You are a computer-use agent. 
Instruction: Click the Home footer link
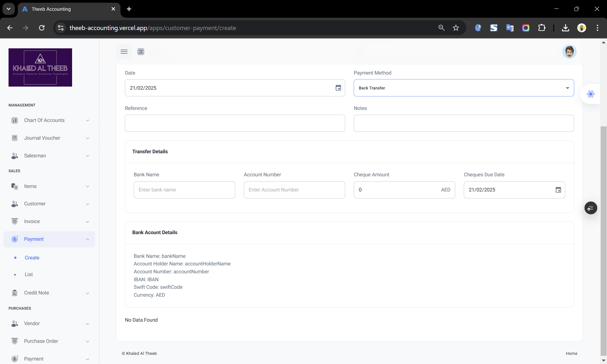(x=571, y=354)
